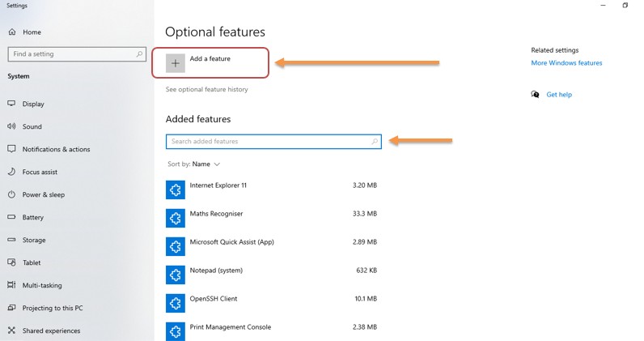Restore down the Settings window

coord(625,6)
